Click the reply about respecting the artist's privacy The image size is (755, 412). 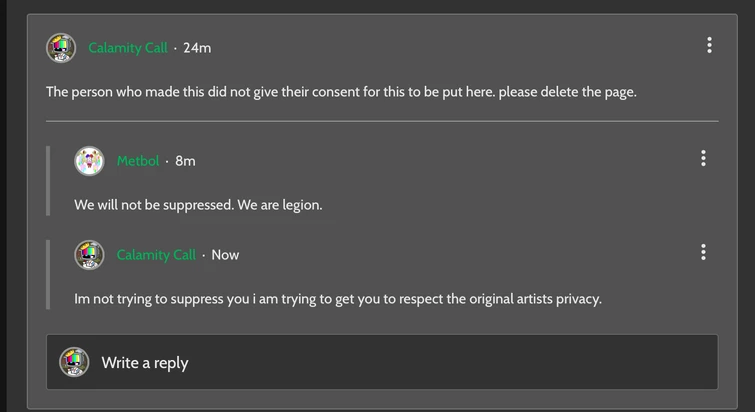pyautogui.click(x=338, y=299)
